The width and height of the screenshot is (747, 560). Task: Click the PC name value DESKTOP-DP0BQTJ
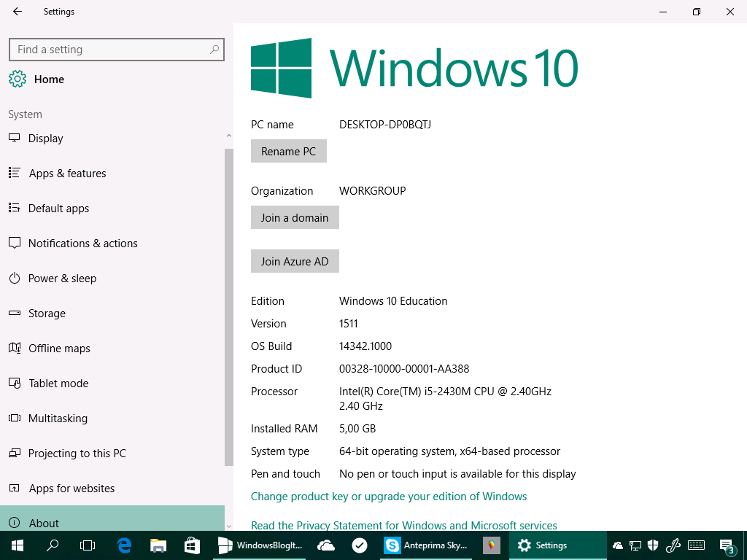tap(385, 124)
